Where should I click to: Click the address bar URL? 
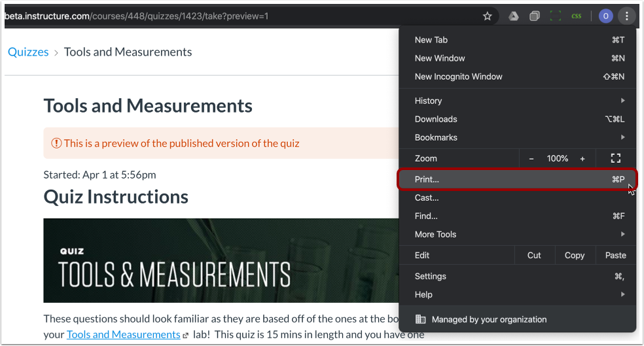coord(136,16)
